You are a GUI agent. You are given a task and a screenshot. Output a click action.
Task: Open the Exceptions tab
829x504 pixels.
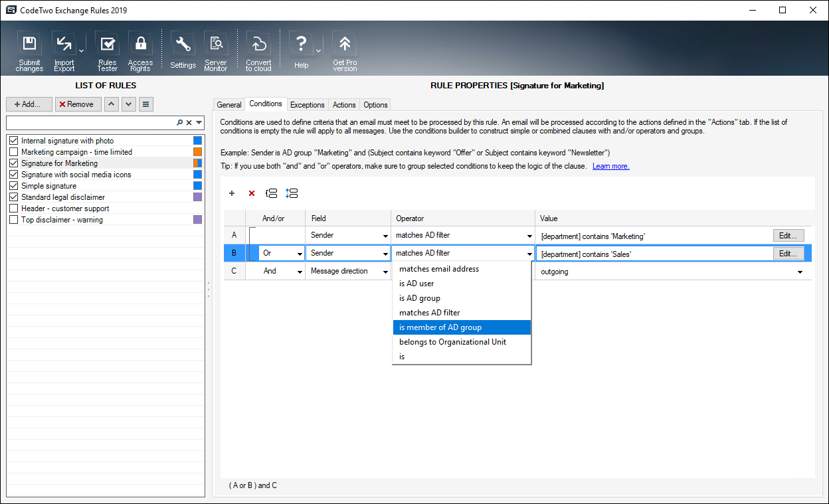click(x=308, y=105)
